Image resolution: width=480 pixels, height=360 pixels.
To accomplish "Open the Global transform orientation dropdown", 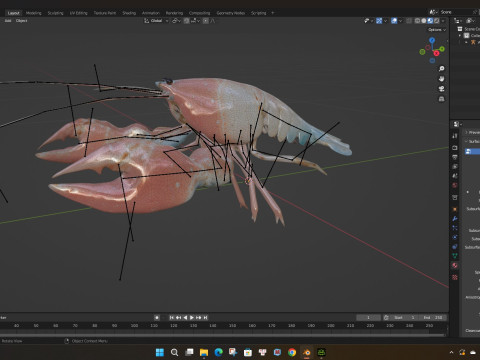I will (156, 21).
